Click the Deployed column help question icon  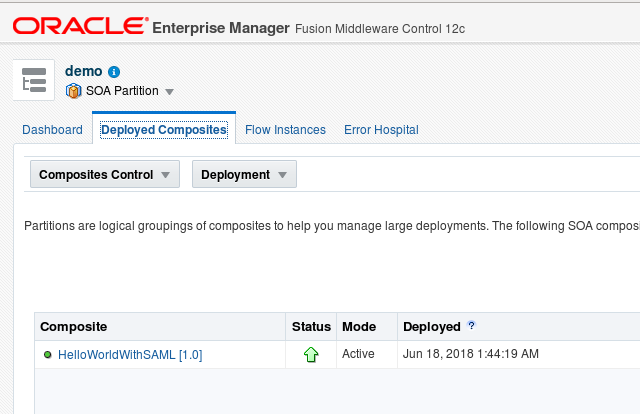point(471,325)
